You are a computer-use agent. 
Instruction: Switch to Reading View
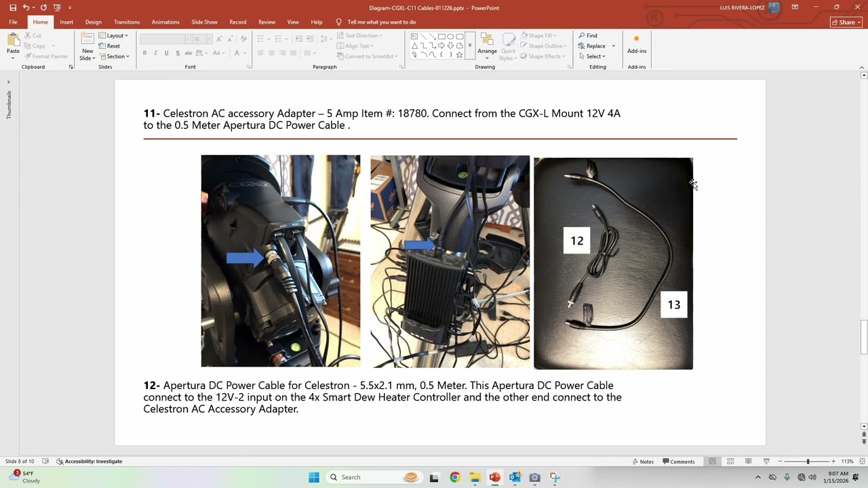pos(748,462)
